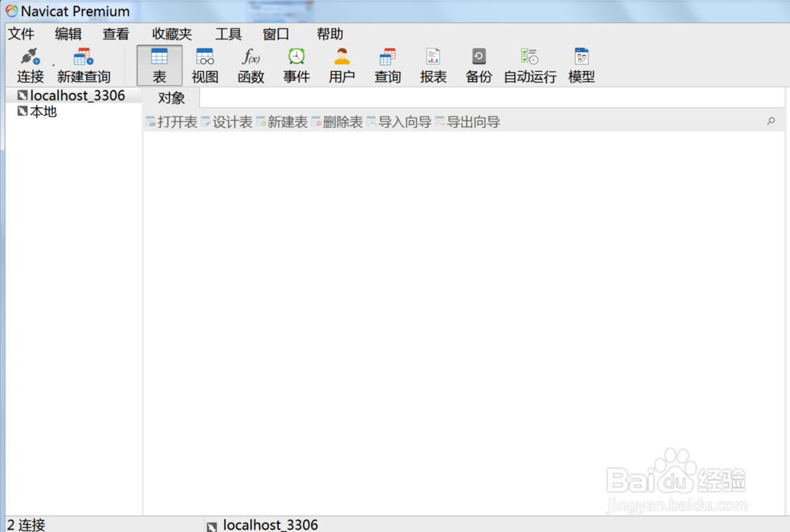Click Delete Table (删除表) button
Image resolution: width=790 pixels, height=532 pixels.
pyautogui.click(x=337, y=122)
